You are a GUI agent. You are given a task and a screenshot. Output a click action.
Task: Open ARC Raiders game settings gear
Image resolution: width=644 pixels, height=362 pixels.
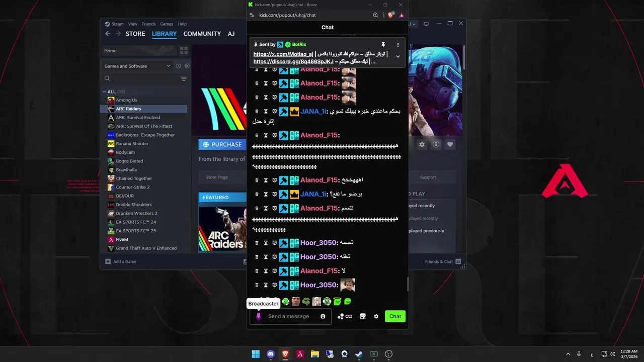coord(422,144)
